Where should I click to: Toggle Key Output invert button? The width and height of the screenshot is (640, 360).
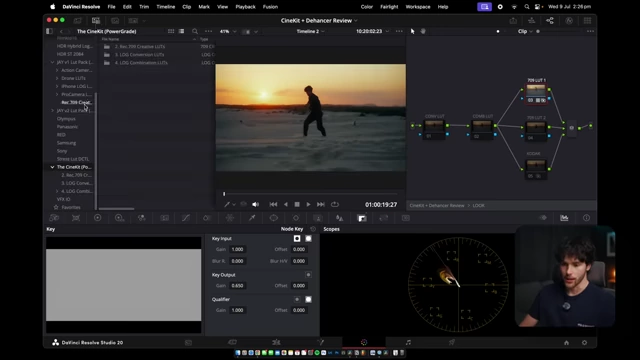pos(308,275)
